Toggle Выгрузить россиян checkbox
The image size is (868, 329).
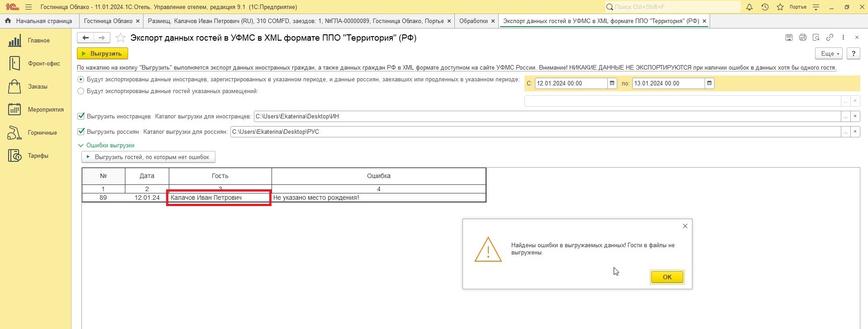(81, 132)
